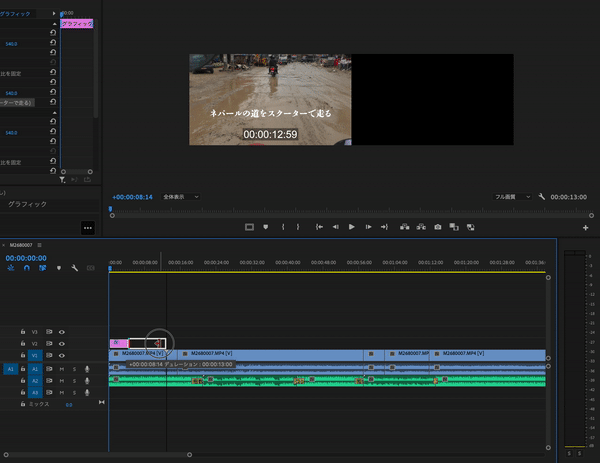The width and height of the screenshot is (600, 463).
Task: Expand グラフィック header arrow in effect controls
Action: 54,13
